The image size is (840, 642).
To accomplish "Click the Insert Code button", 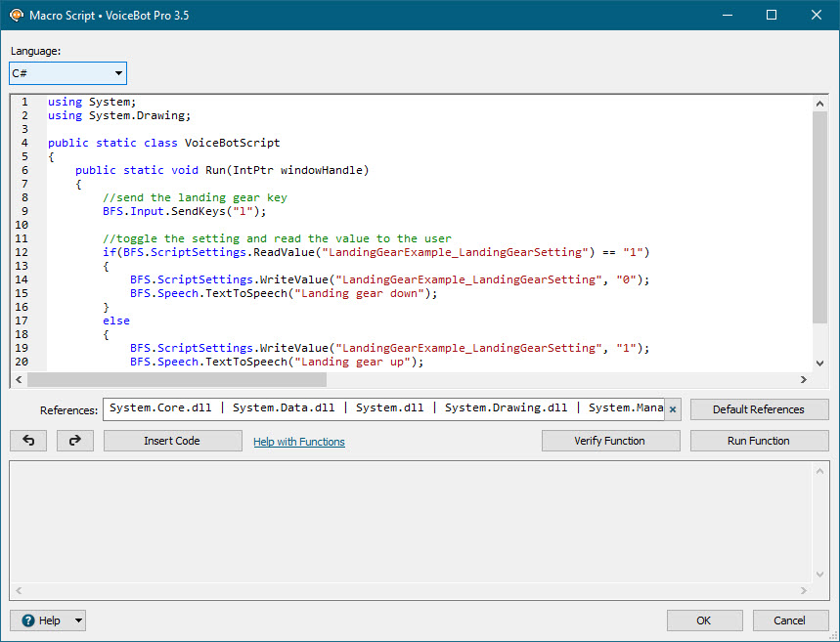I will pos(172,441).
